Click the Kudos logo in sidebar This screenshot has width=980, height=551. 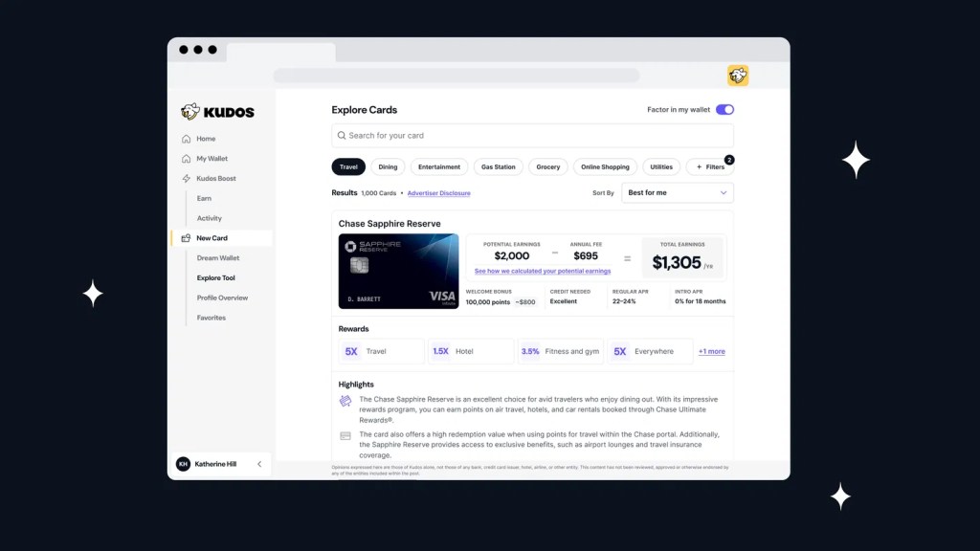[217, 112]
